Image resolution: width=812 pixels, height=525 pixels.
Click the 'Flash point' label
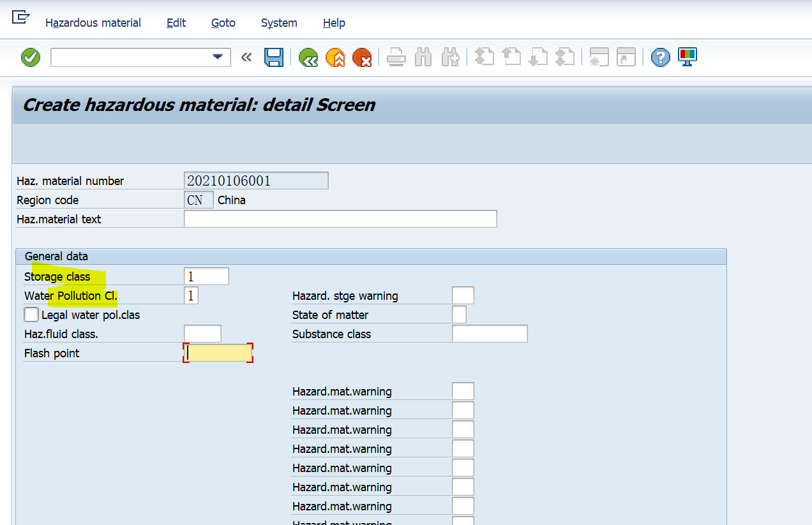(52, 353)
